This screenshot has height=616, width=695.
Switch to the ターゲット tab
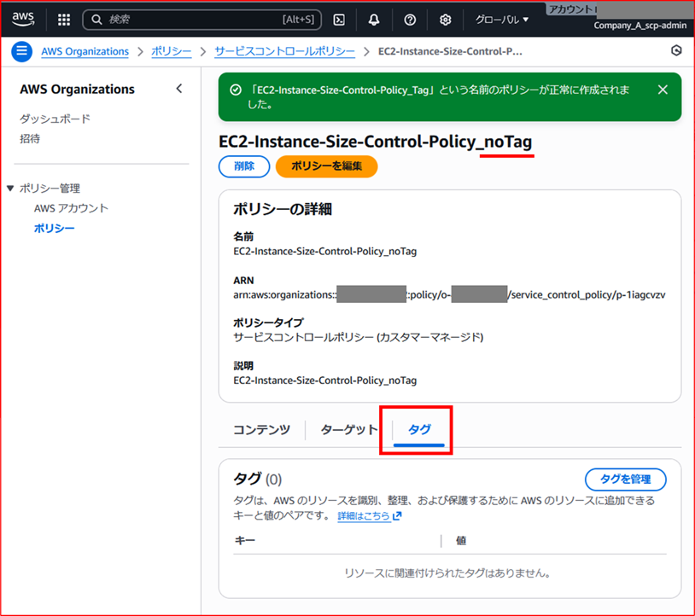pos(347,430)
